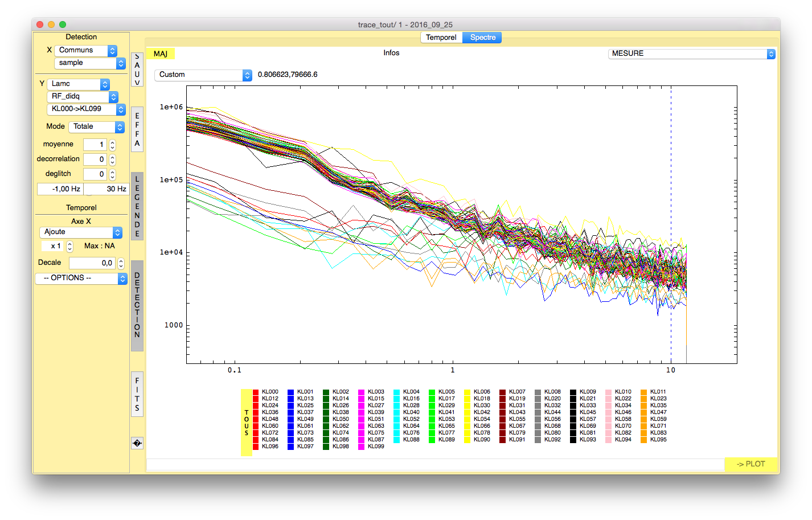This screenshot has height=520, width=812.
Task: Open the RF_didq dropdown
Action: pyautogui.click(x=83, y=97)
